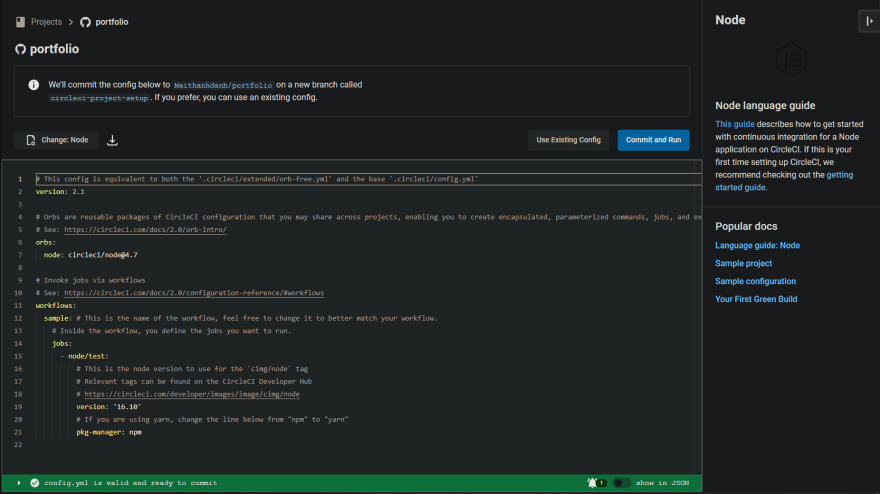Open portfolio in the breadcrumb

pyautogui.click(x=112, y=22)
